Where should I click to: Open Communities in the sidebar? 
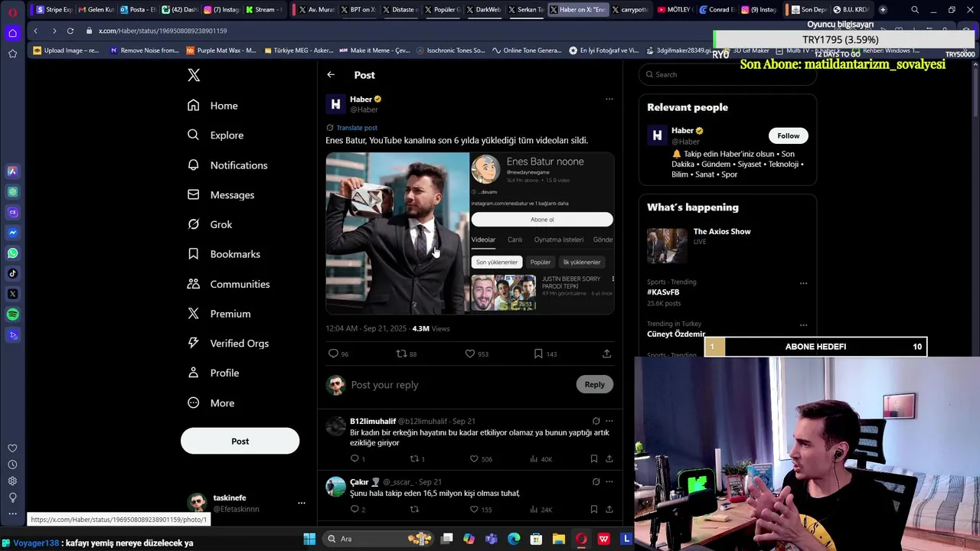pos(228,284)
